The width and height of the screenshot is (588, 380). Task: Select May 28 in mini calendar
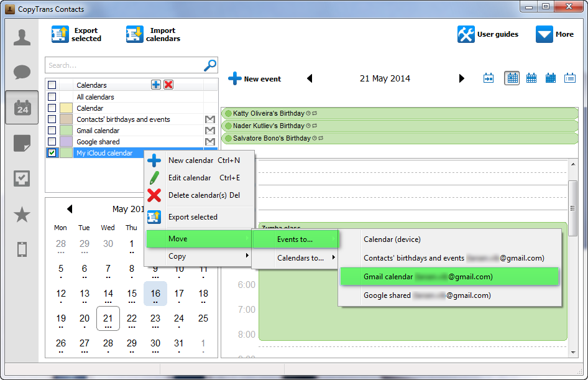point(108,343)
